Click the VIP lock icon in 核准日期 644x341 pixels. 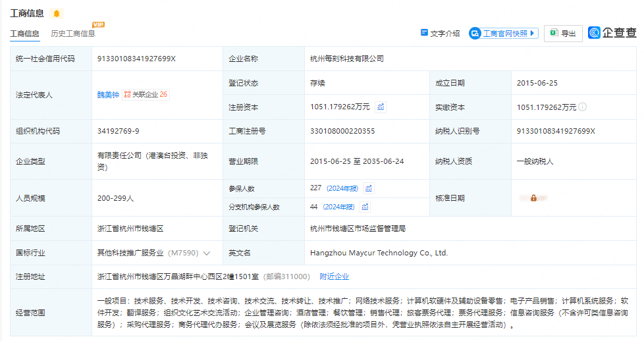(533, 197)
